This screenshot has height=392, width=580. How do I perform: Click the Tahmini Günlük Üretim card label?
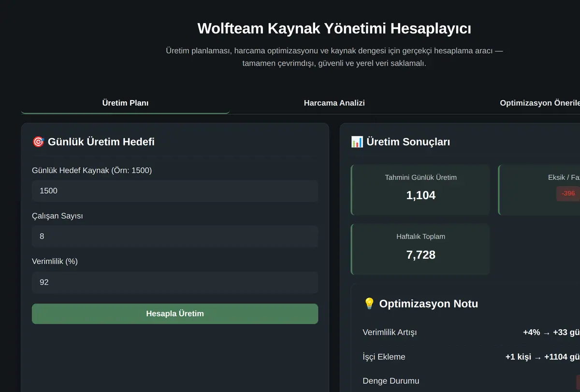[x=421, y=177]
